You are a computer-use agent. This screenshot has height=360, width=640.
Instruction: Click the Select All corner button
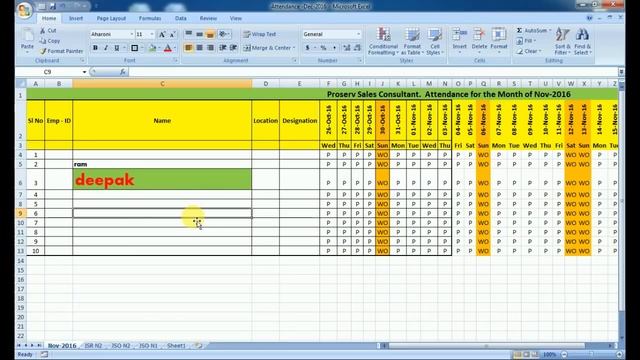coord(21,83)
